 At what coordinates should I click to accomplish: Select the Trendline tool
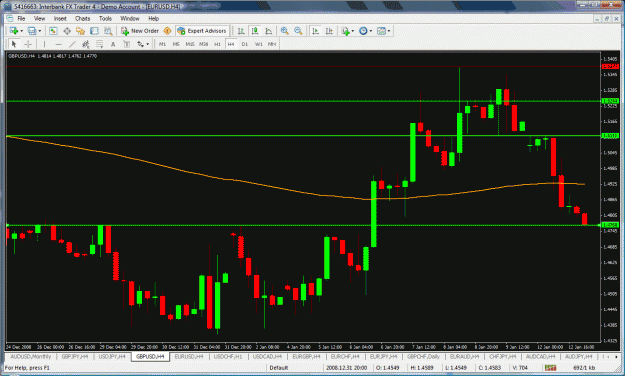click(72, 44)
